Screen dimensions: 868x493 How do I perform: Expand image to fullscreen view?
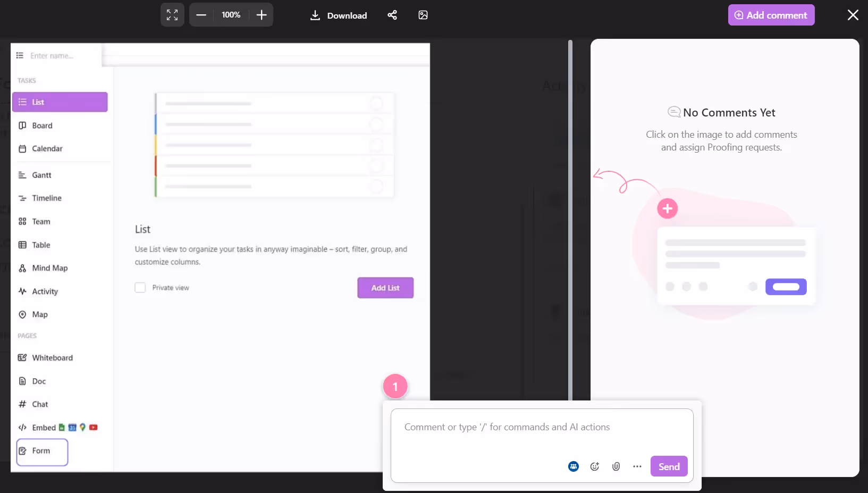pyautogui.click(x=172, y=15)
